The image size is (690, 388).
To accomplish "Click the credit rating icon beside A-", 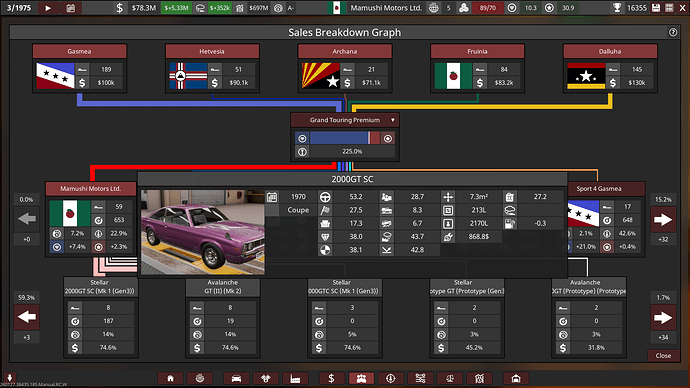I will [278, 8].
